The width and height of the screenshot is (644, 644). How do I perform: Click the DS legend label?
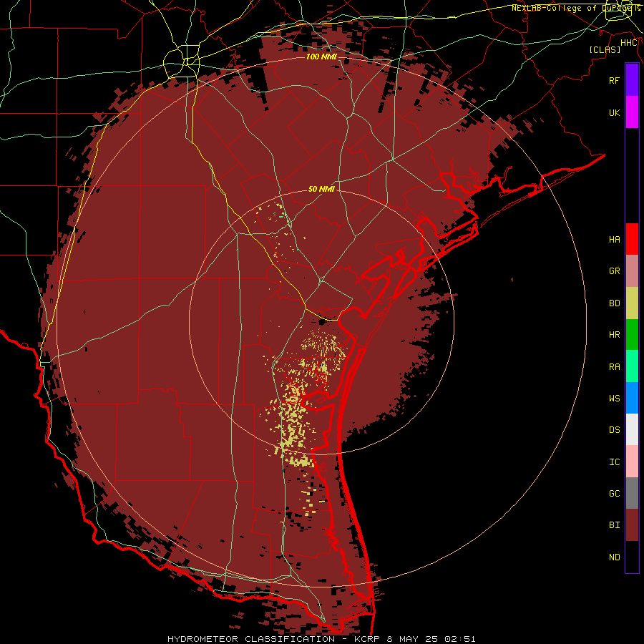coord(614,430)
